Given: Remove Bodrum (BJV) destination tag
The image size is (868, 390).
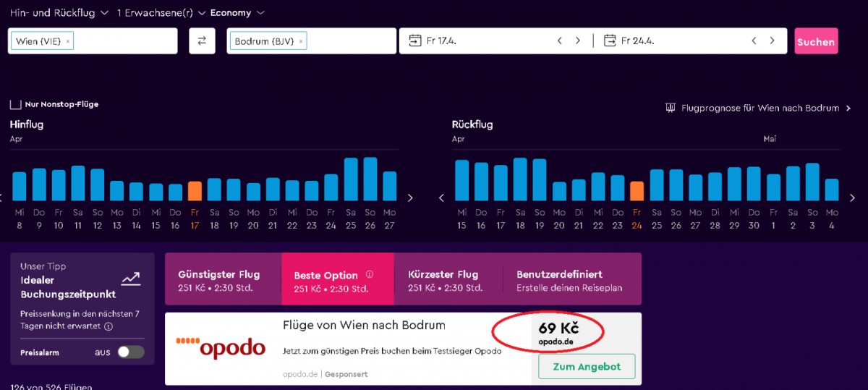Looking at the screenshot, I should click(301, 41).
